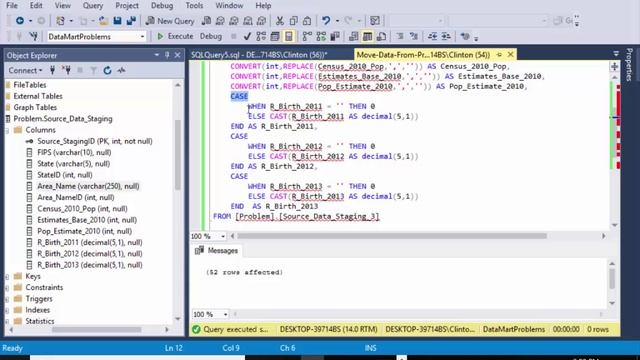640x360 pixels.
Task: Click Object Explorer connect plug icon
Action: 52,70
